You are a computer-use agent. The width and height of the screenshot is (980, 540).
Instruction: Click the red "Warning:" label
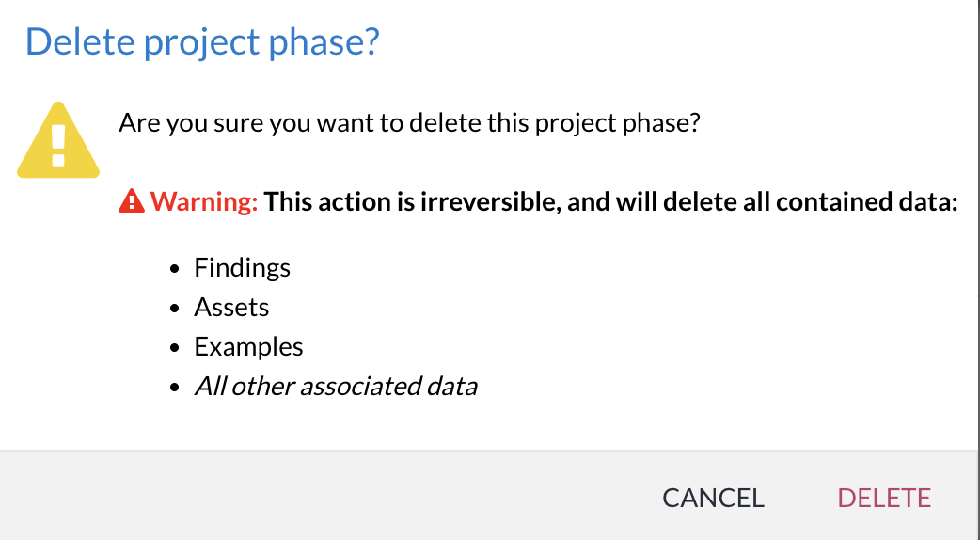[x=204, y=201]
